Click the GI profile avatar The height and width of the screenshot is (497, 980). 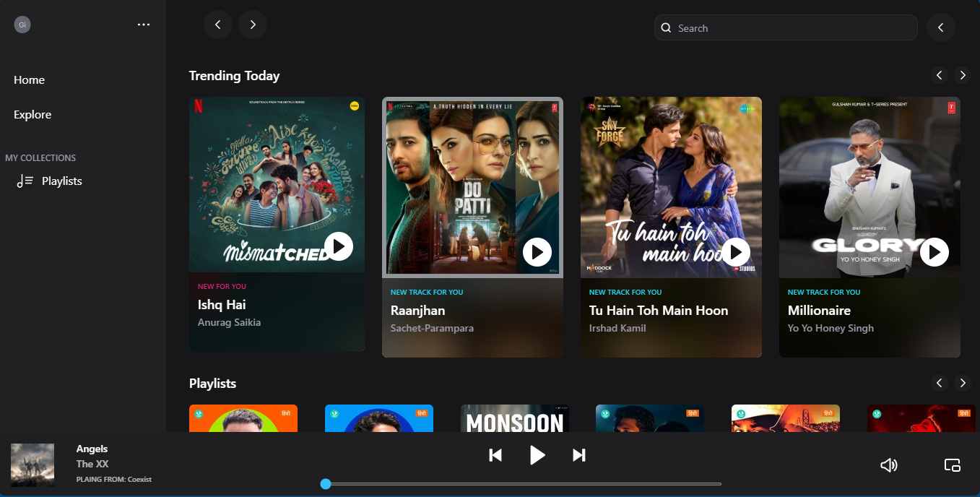pos(22,25)
